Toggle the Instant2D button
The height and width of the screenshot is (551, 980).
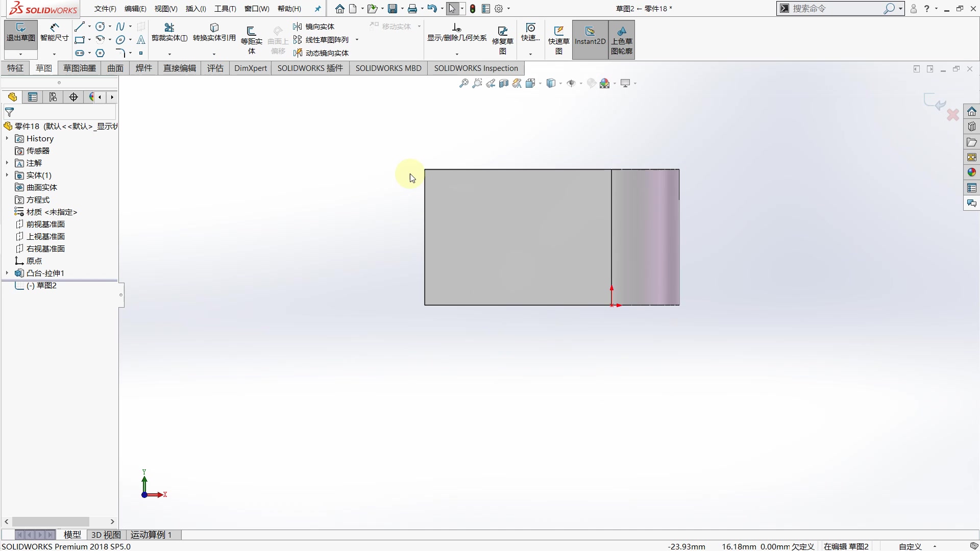point(590,39)
